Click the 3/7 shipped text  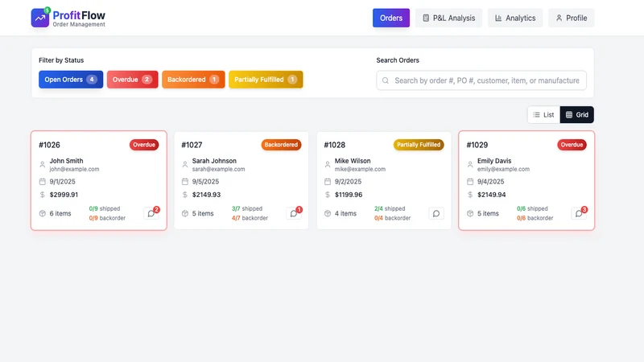click(247, 208)
